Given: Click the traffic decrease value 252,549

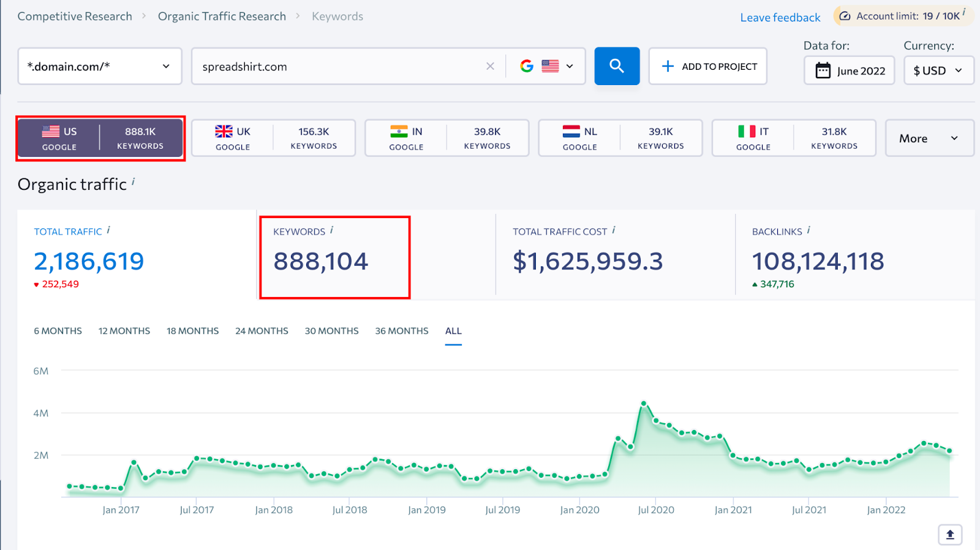Looking at the screenshot, I should coord(61,284).
